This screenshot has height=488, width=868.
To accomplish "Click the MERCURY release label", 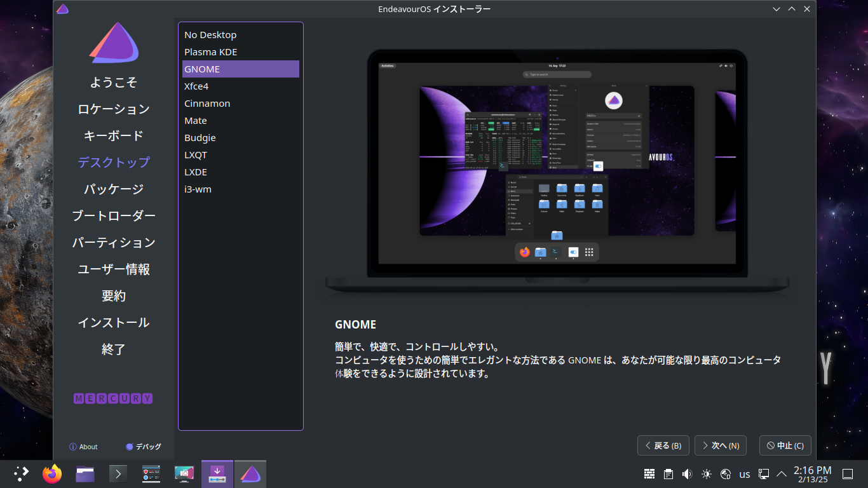I will tap(113, 399).
